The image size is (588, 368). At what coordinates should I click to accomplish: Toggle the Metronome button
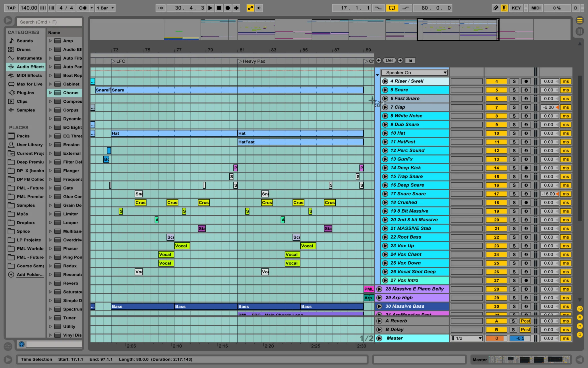click(83, 8)
